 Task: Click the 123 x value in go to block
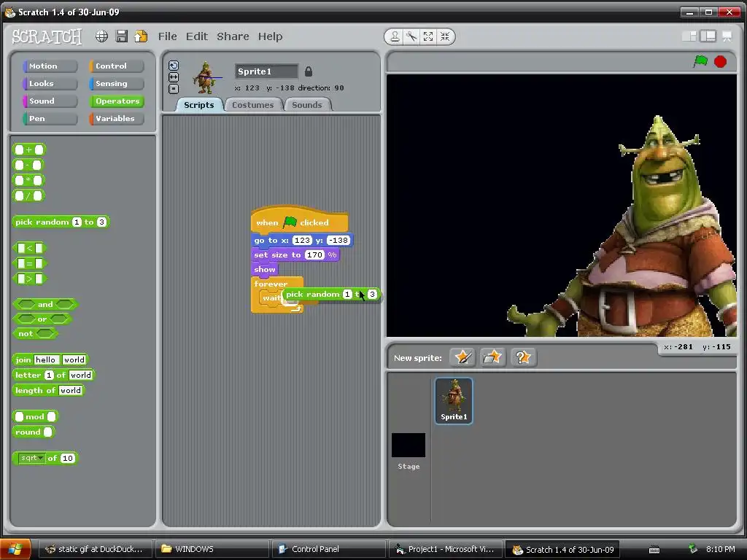(302, 241)
